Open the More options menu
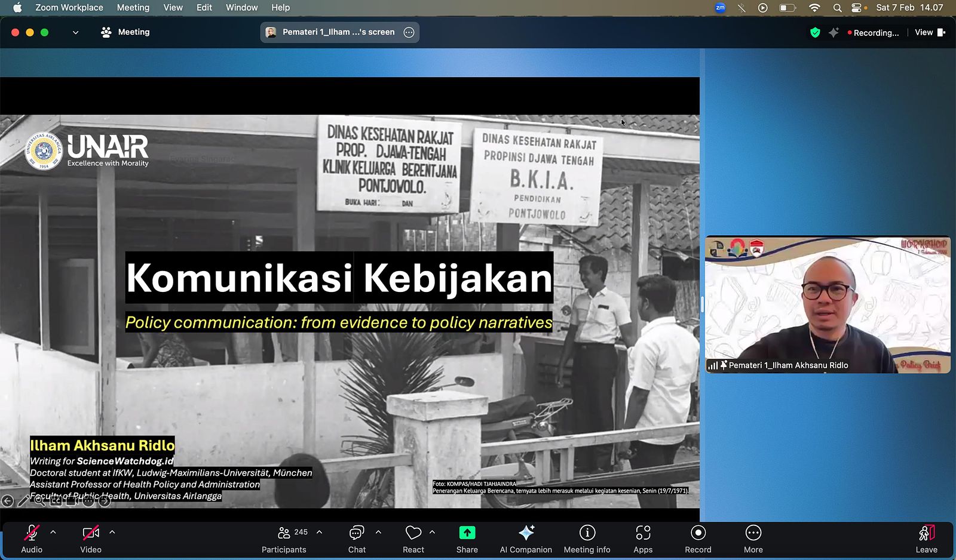The height and width of the screenshot is (560, 956). (x=753, y=539)
